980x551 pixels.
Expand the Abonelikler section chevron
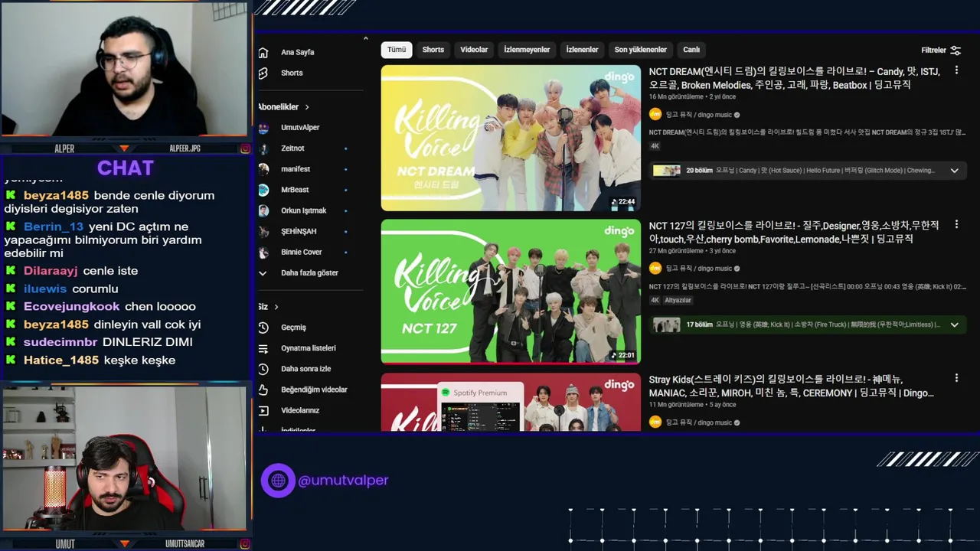click(307, 107)
